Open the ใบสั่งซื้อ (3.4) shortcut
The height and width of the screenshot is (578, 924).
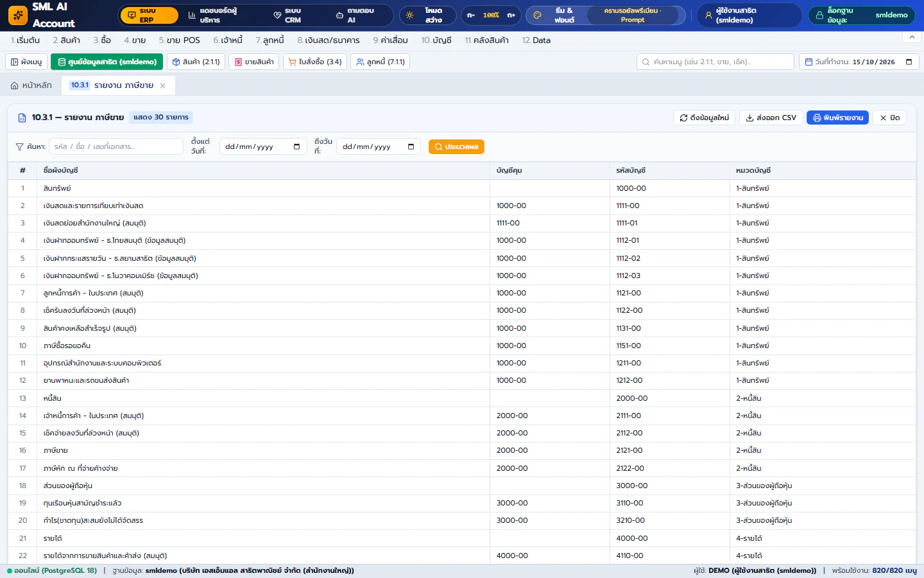(315, 62)
